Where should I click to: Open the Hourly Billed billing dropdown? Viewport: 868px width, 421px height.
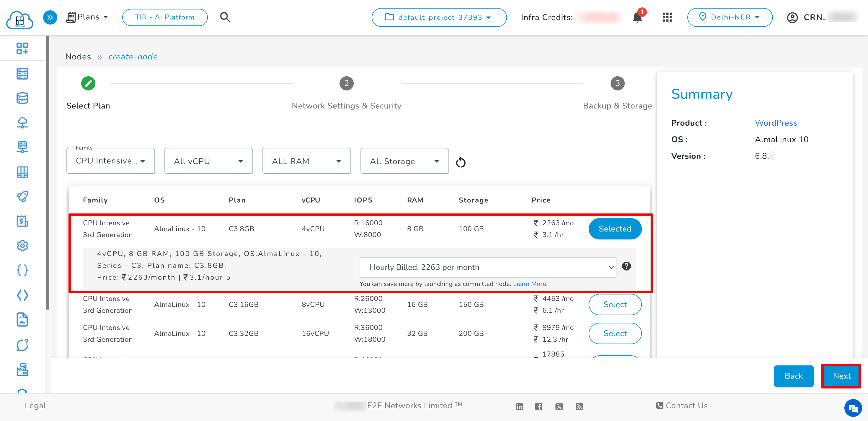pyautogui.click(x=487, y=267)
